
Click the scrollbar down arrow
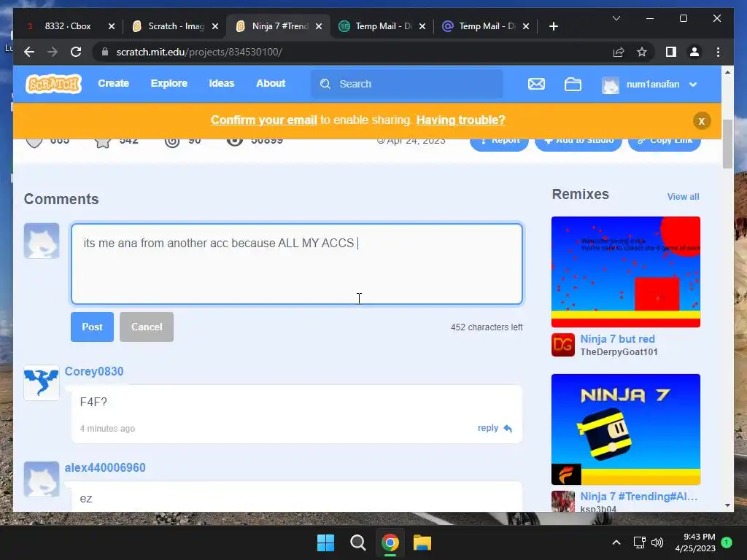[x=727, y=505]
